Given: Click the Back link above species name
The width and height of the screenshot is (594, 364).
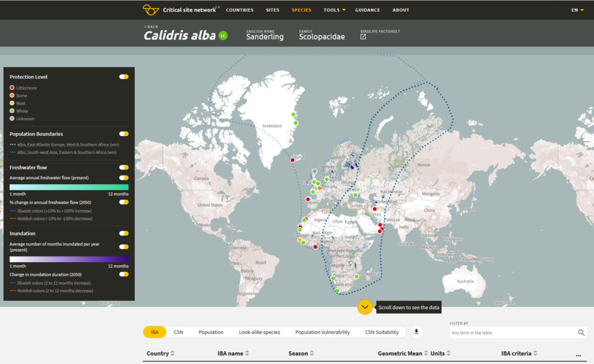Looking at the screenshot, I should click(151, 27).
